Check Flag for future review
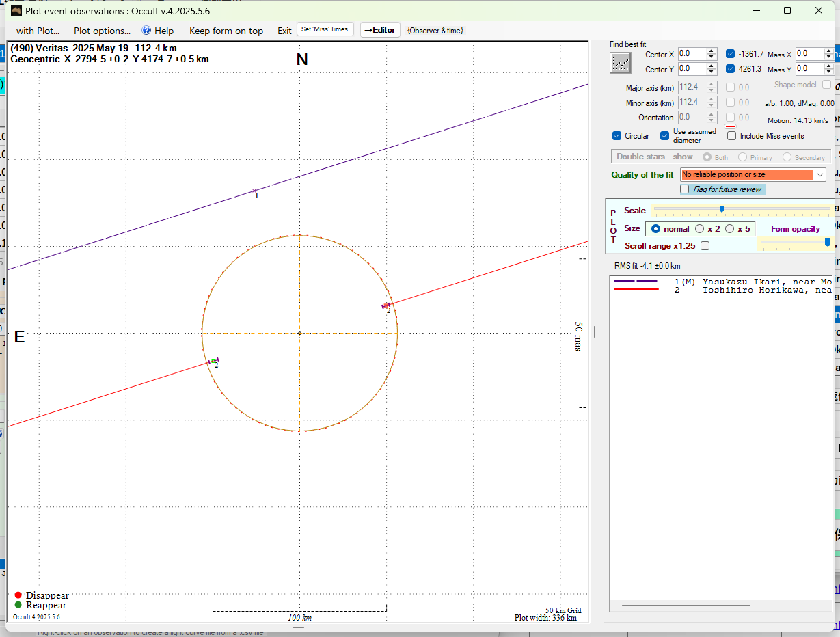 pos(685,189)
